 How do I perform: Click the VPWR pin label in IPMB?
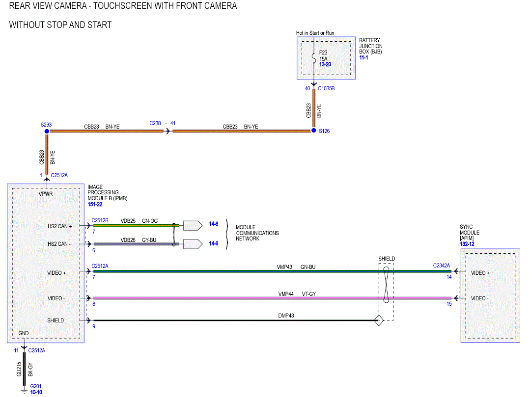(x=46, y=194)
